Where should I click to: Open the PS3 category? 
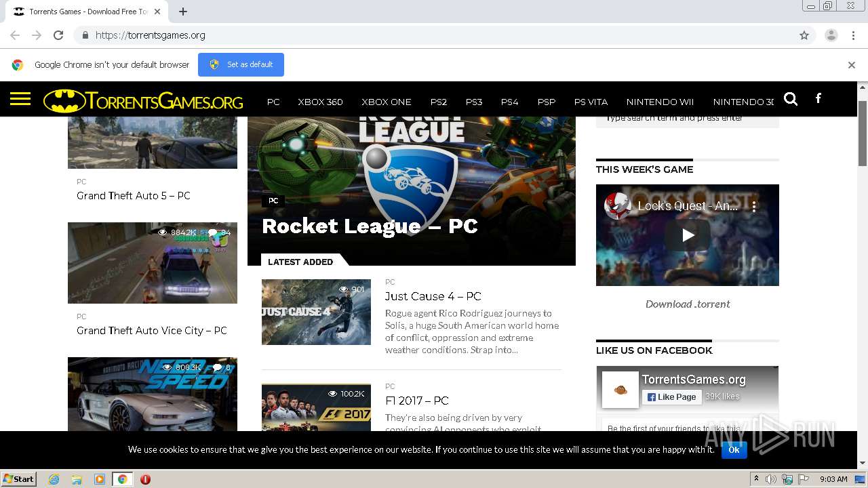coord(474,102)
